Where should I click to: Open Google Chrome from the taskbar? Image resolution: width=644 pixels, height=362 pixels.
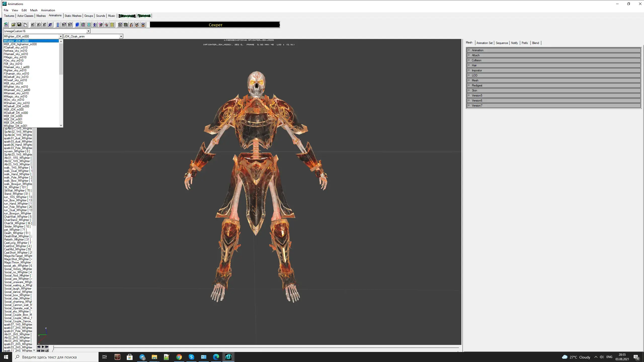(179, 357)
